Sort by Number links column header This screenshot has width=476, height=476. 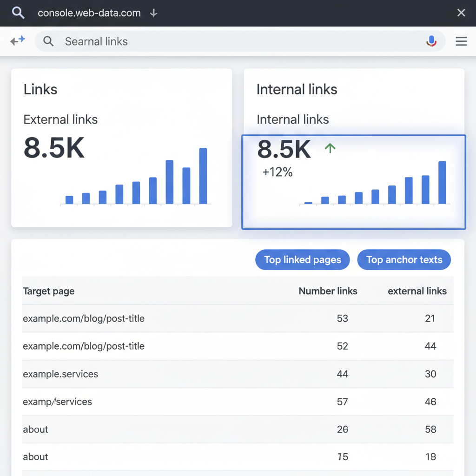328,291
